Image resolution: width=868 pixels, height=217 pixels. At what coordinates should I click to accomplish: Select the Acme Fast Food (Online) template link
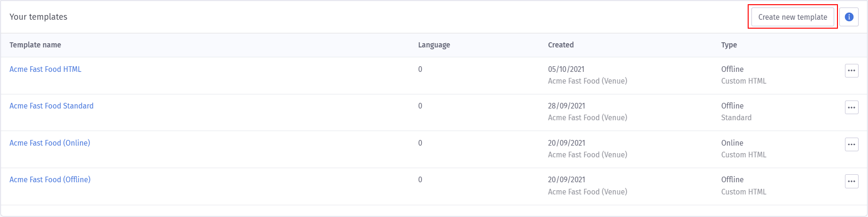[49, 143]
